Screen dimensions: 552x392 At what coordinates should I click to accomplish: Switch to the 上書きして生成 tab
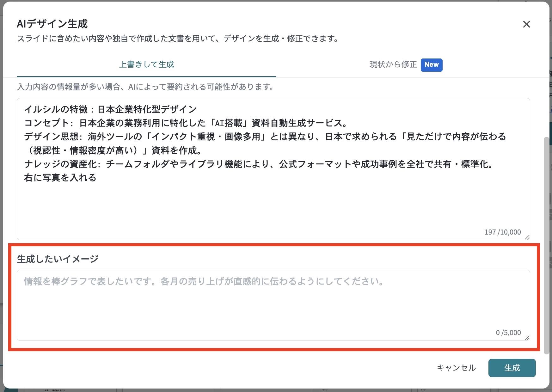146,65
